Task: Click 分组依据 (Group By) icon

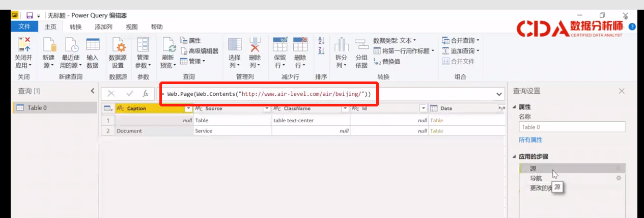Action: [x=361, y=44]
